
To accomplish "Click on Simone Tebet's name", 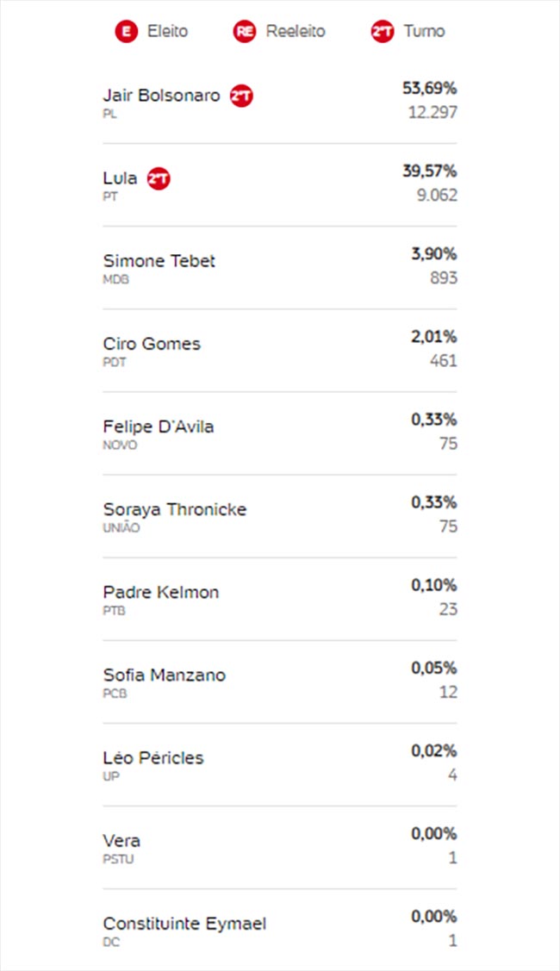I will coord(159,261).
